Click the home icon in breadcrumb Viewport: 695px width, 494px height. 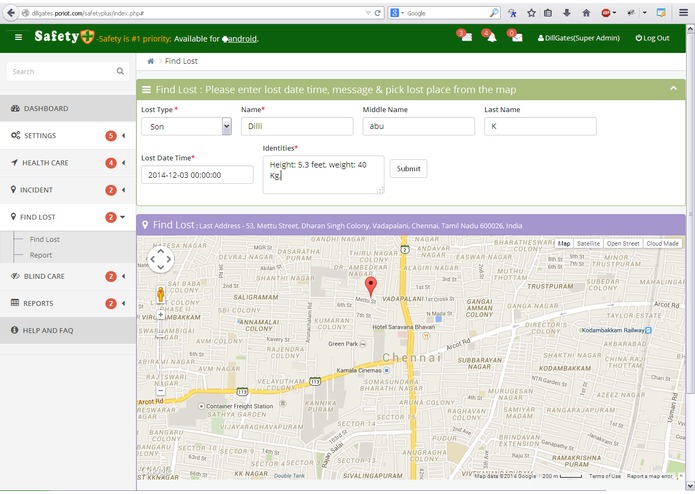(151, 61)
